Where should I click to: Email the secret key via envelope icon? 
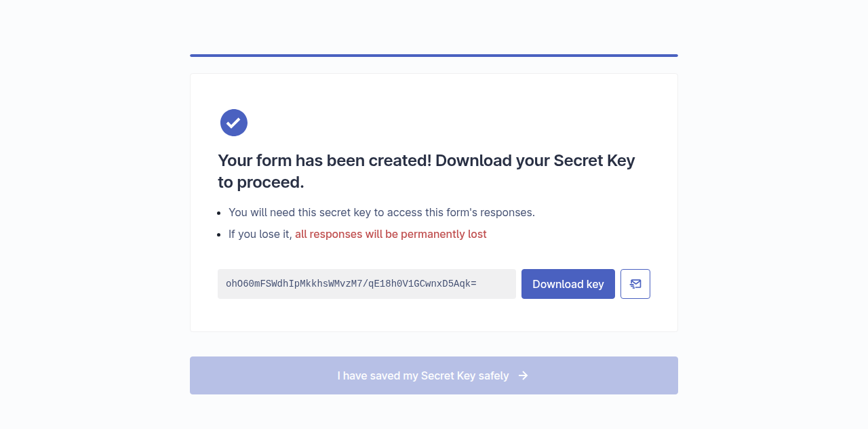click(635, 284)
